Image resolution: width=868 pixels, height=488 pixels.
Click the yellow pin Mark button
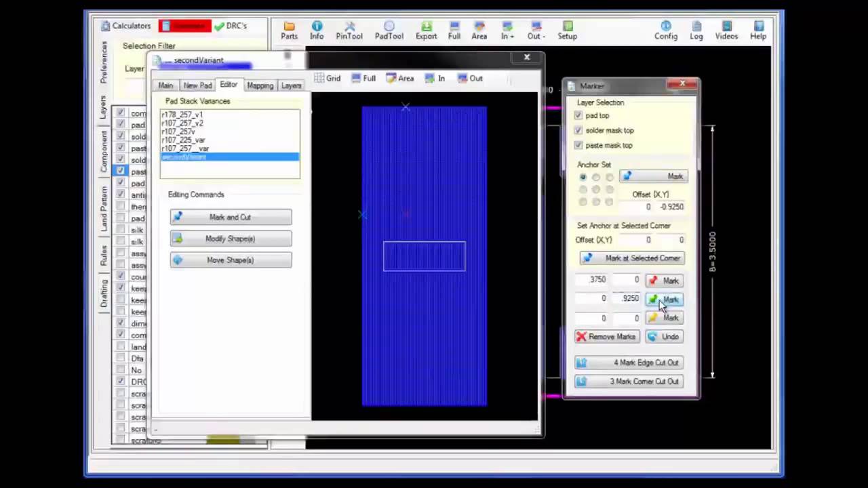[665, 318]
